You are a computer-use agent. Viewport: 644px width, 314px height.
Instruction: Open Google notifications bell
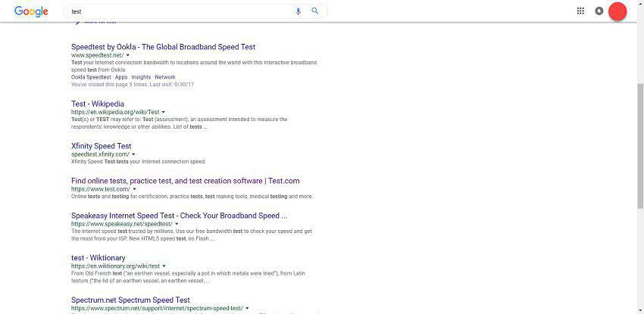pos(599,11)
